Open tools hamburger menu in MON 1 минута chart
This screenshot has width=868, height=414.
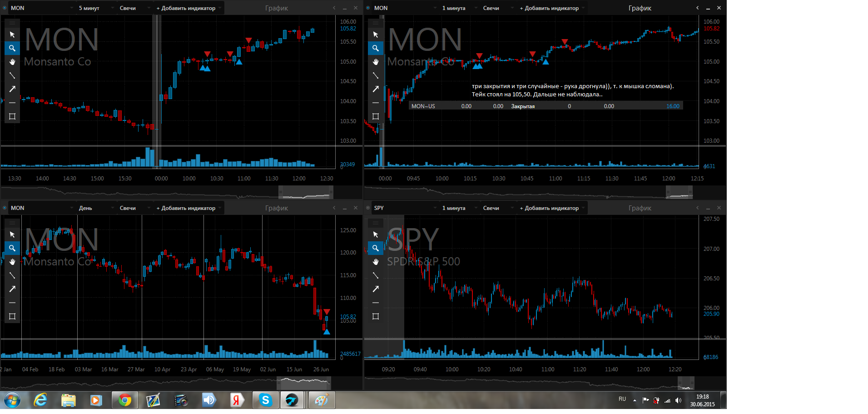point(376,22)
